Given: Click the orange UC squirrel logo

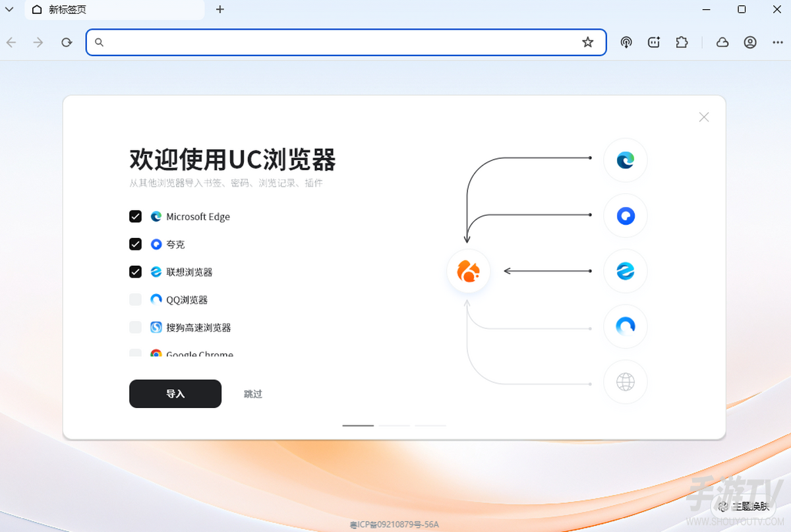Looking at the screenshot, I should pos(469,271).
